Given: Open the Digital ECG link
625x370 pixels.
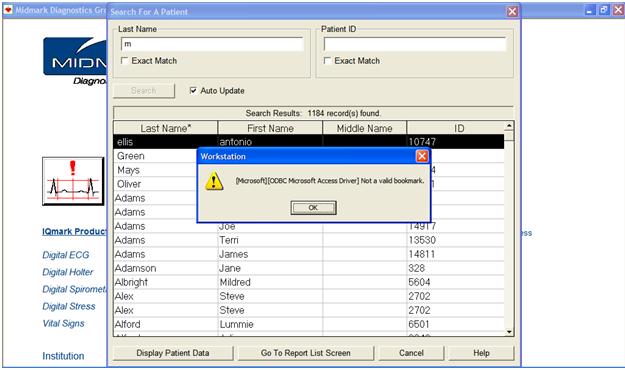Looking at the screenshot, I should tap(66, 255).
